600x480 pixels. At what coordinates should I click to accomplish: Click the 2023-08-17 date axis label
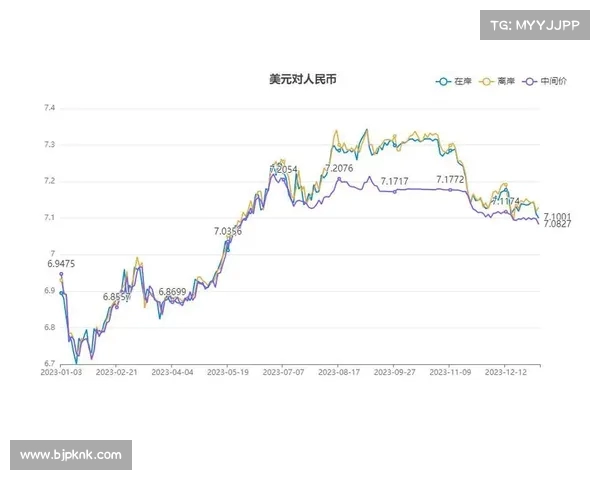[339, 371]
